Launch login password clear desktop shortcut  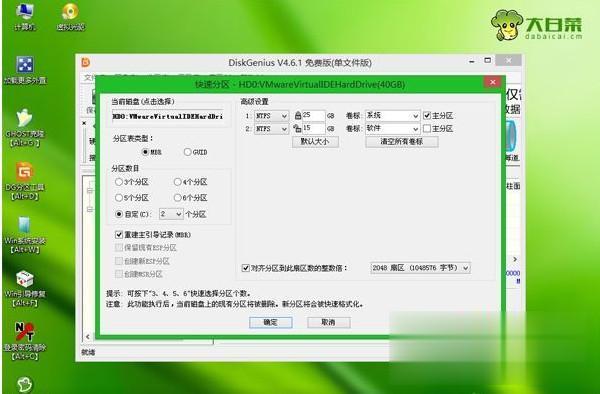pyautogui.click(x=25, y=341)
